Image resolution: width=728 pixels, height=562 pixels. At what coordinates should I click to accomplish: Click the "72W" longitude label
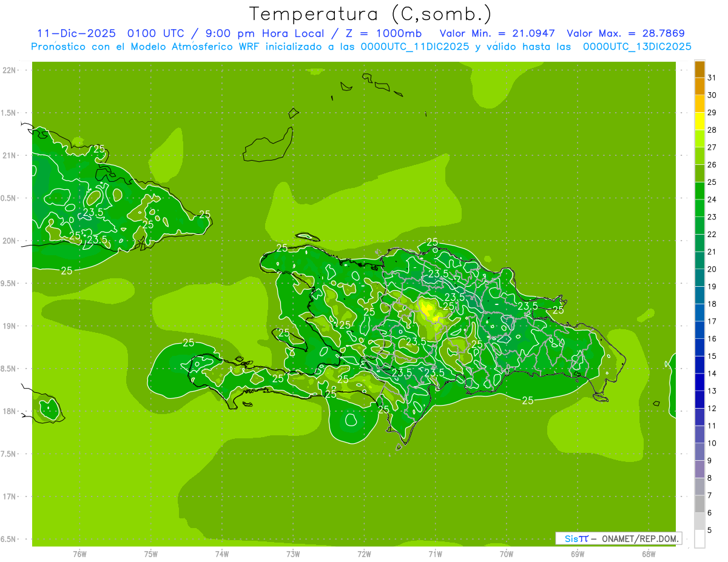[364, 554]
